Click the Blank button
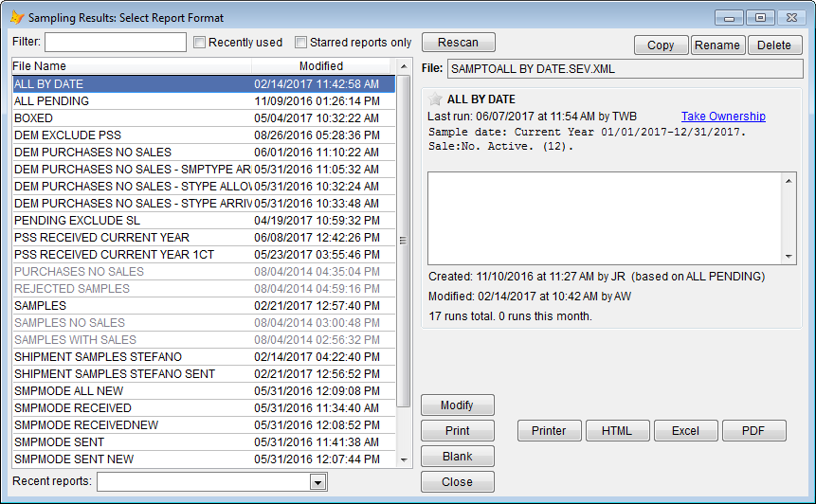Viewport: 816px width, 504px height. (x=458, y=456)
